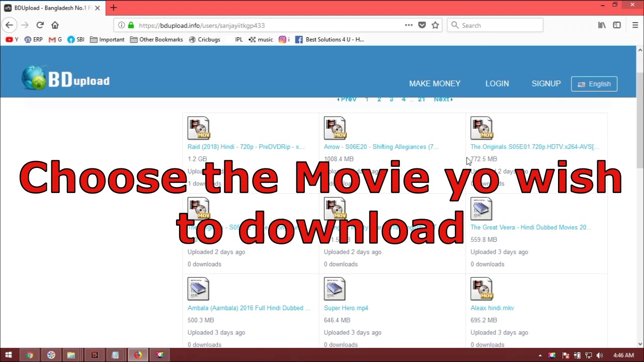Viewport: 644px width, 362px height.
Task: Switch to Firefox in the taskbar
Action: coord(137,355)
